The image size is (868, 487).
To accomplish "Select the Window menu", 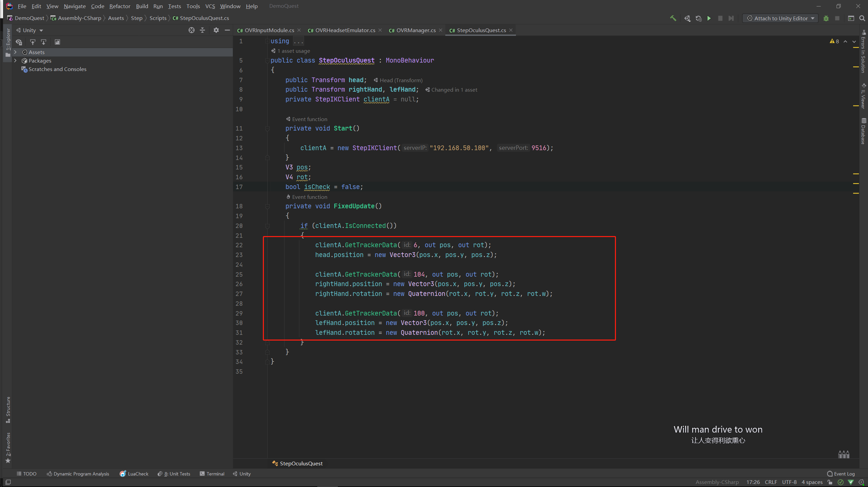I will coord(229,5).
